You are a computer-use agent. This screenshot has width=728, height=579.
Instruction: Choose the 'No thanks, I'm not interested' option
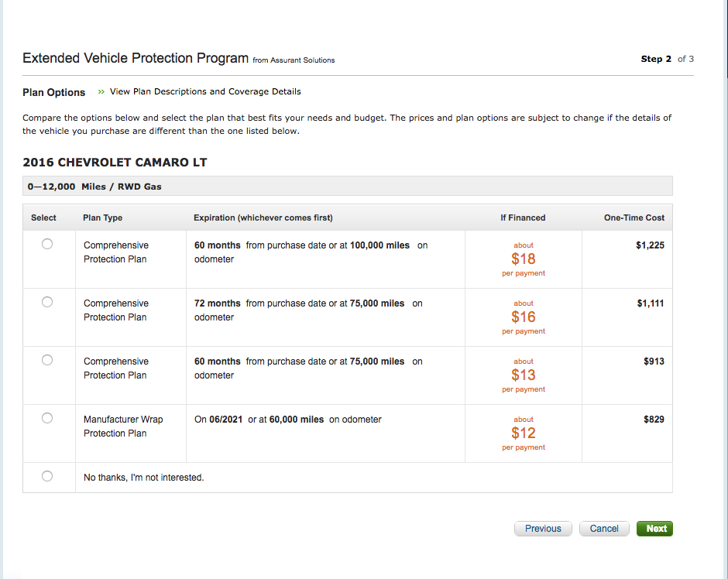(47, 476)
